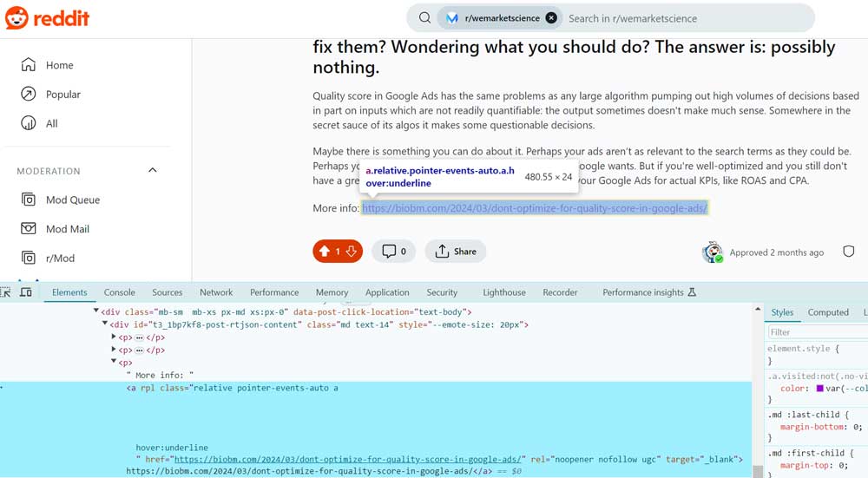868x478 pixels.
Task: Collapse the Moderation section
Action: (x=153, y=171)
